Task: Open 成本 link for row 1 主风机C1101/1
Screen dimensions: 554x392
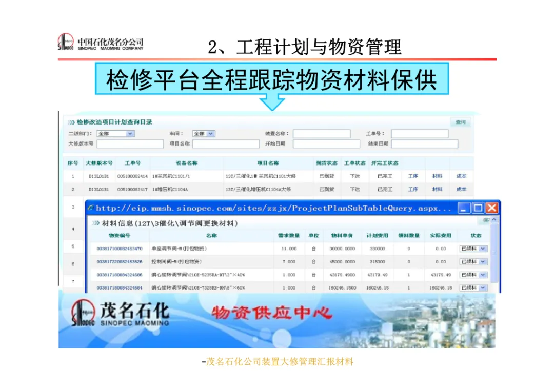Action: point(461,176)
